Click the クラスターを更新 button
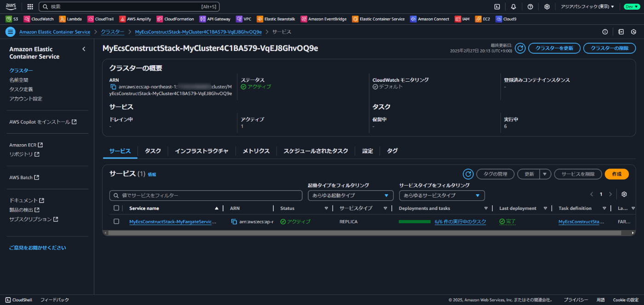 coord(554,48)
